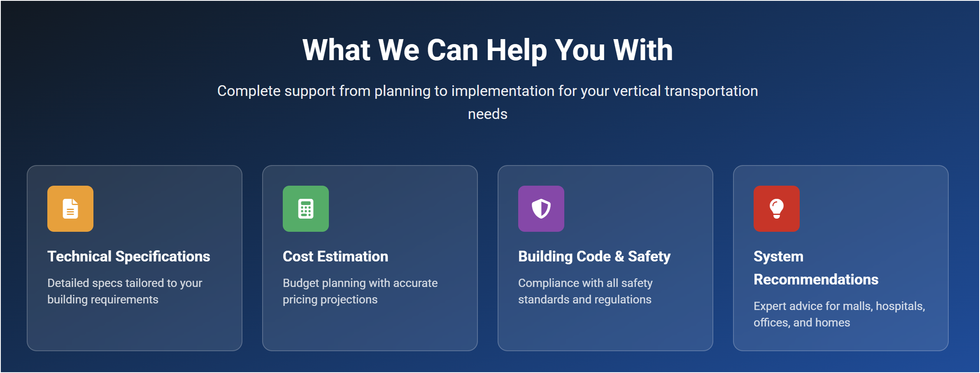Click the red lightbulb icon
The height and width of the screenshot is (373, 980).
[x=777, y=209]
